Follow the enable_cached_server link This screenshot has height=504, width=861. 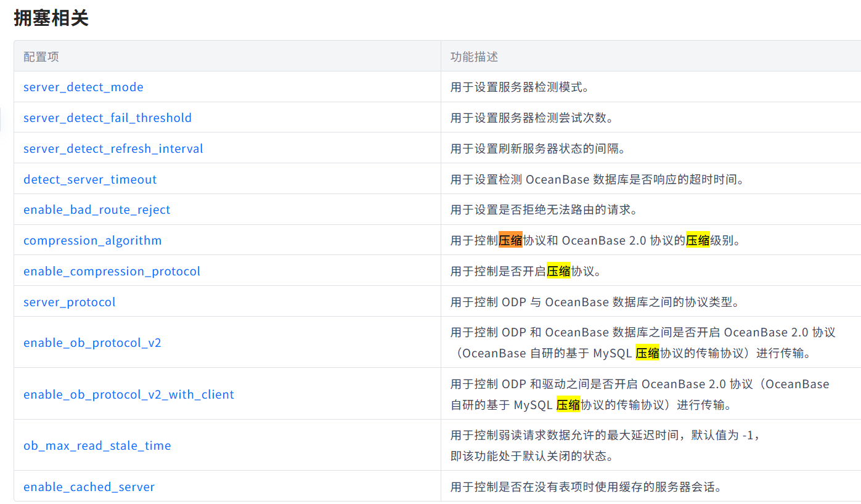[x=89, y=487]
